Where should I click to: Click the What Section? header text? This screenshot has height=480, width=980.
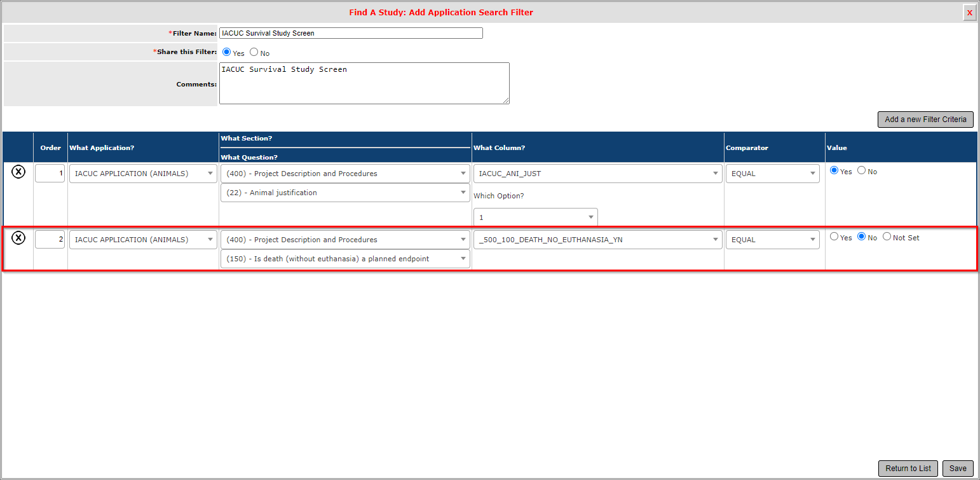246,139
